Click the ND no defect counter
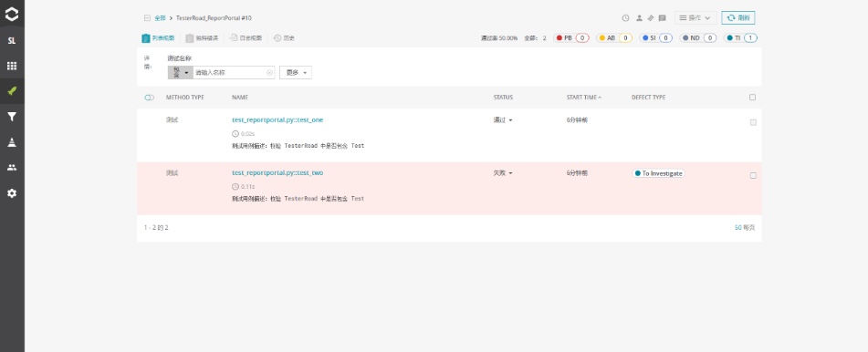Image resolution: width=868 pixels, height=352 pixels. coord(698,38)
